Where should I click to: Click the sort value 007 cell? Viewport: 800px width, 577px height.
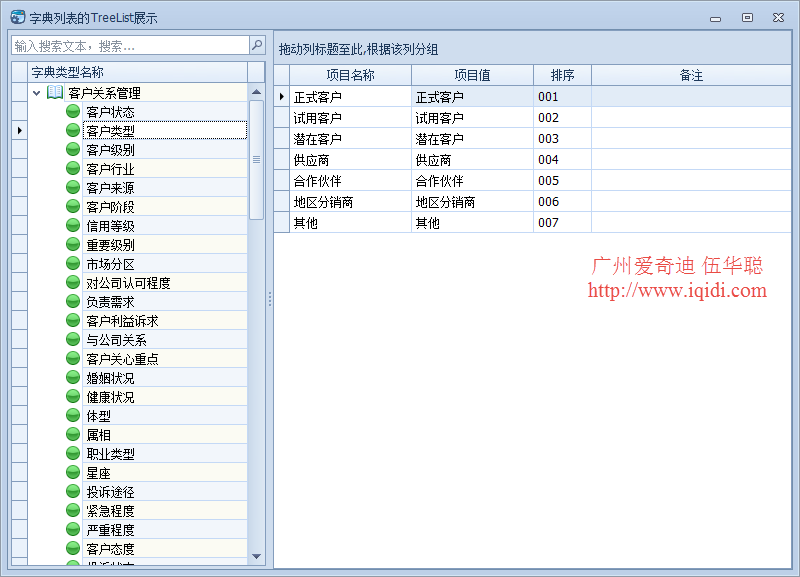pyautogui.click(x=562, y=222)
